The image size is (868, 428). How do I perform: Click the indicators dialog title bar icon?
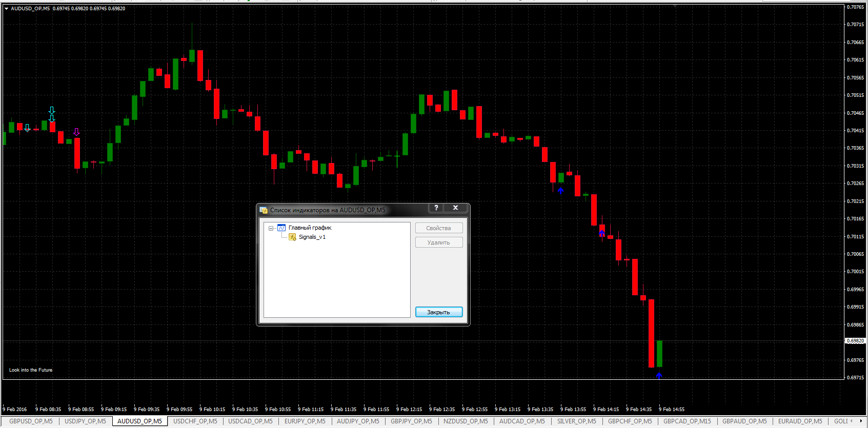point(264,210)
